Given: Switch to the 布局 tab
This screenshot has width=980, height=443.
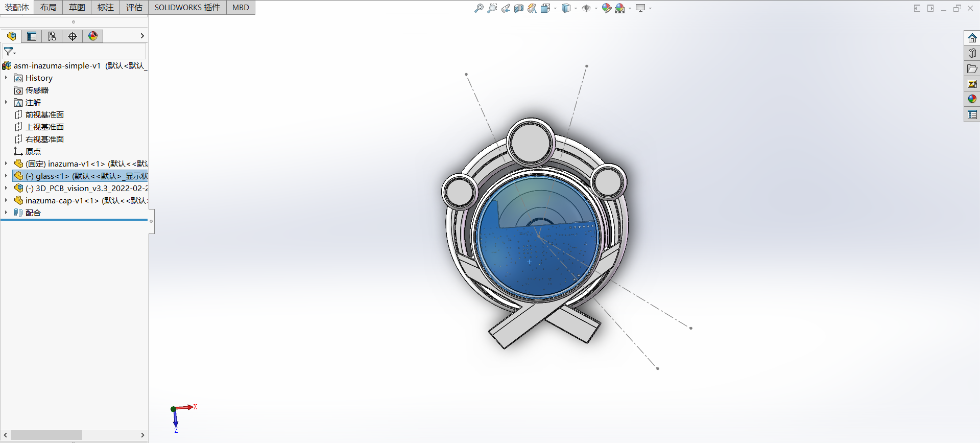Looking at the screenshot, I should click(49, 7).
